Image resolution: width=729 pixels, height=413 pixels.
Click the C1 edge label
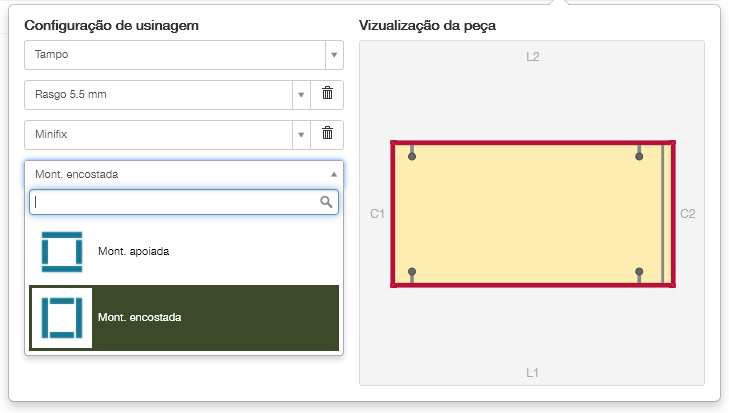(377, 214)
